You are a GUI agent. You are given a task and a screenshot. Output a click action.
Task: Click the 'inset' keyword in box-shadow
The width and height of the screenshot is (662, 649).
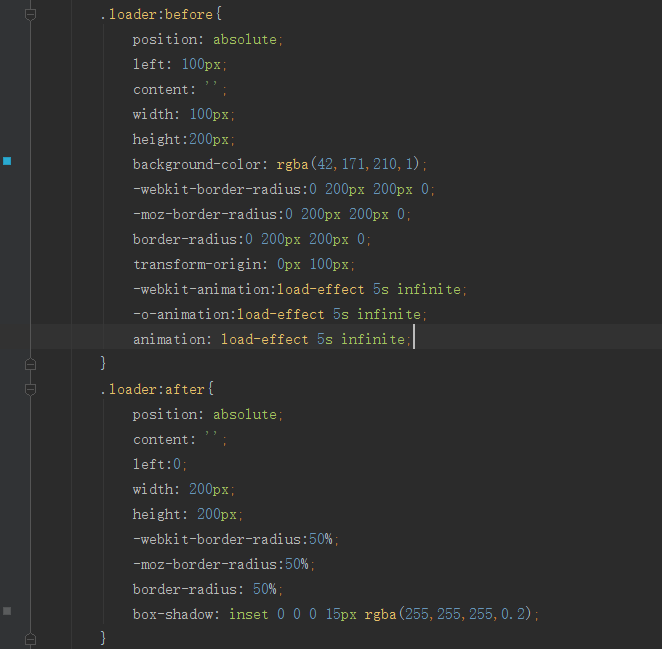pos(248,614)
